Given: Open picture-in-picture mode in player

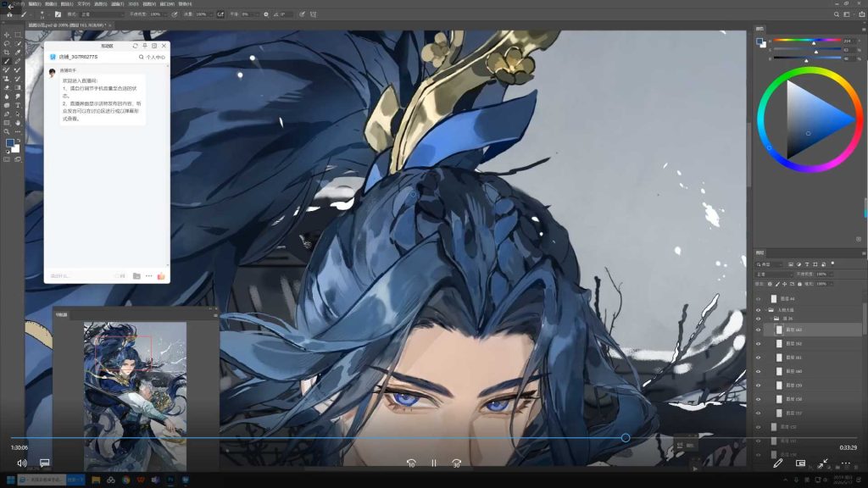Looking at the screenshot, I should coord(800,463).
